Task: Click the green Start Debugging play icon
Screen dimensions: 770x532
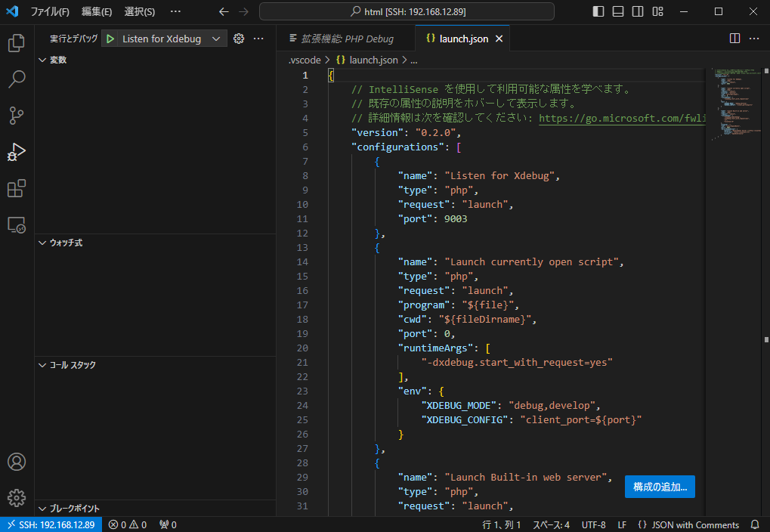Action: pos(110,39)
